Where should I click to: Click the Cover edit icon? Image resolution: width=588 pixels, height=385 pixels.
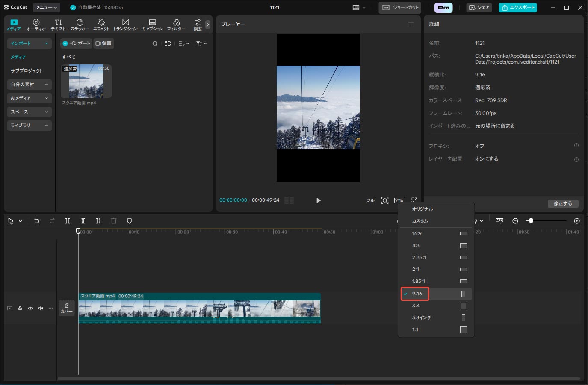click(x=66, y=308)
